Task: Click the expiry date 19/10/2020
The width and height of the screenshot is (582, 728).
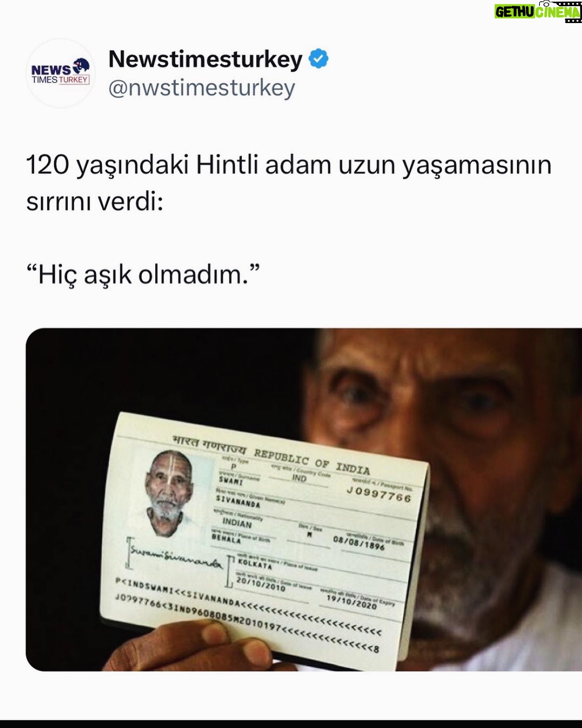Action: (351, 602)
